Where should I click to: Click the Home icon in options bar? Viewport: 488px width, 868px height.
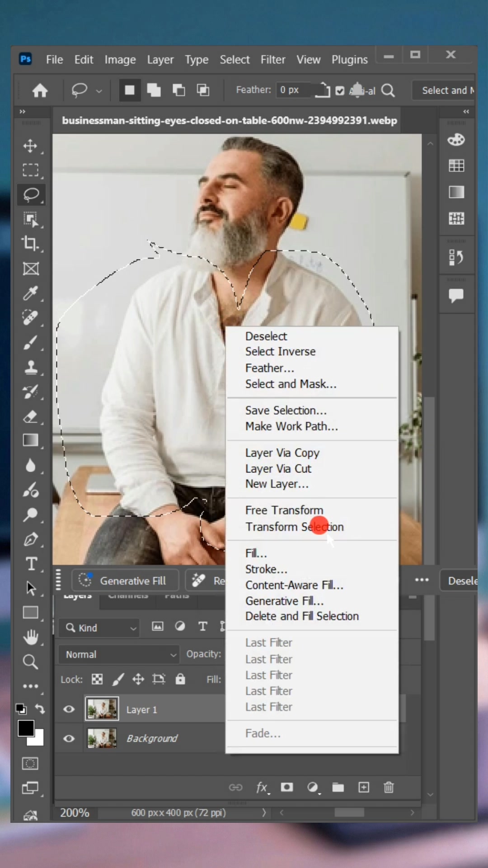(40, 90)
